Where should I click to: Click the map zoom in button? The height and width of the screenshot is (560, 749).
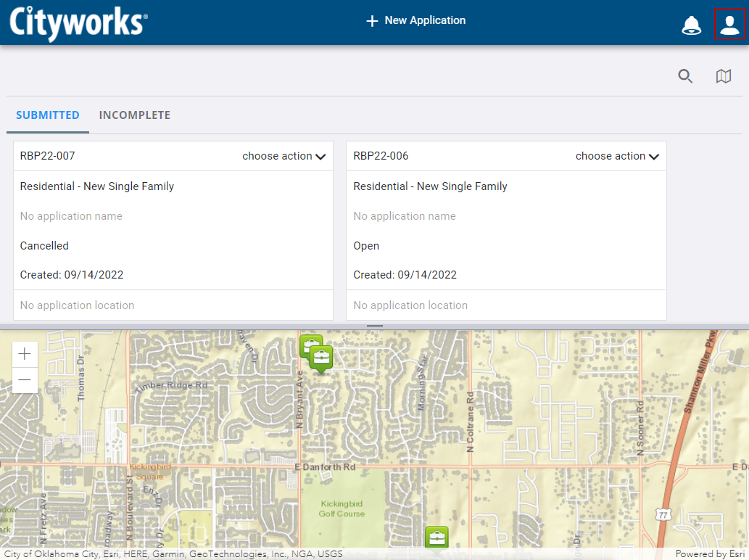click(x=25, y=354)
